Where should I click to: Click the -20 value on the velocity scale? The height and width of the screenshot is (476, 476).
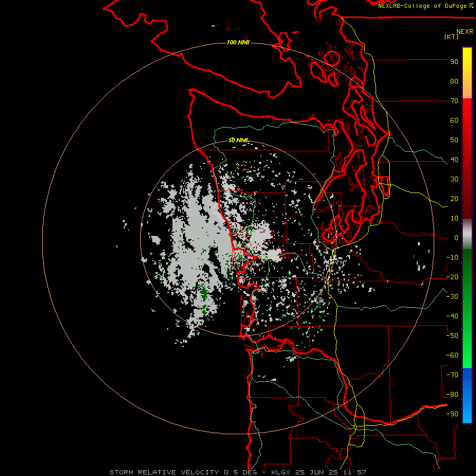[452, 277]
